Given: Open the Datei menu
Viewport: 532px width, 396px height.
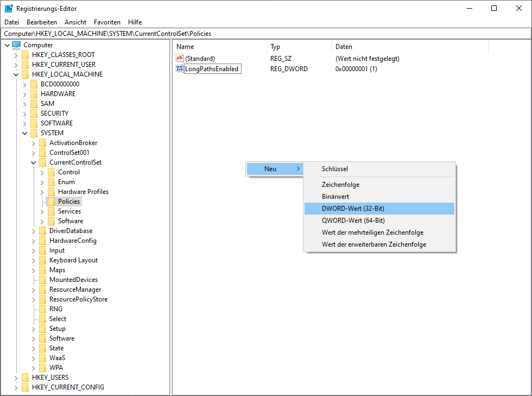Looking at the screenshot, I should tap(11, 22).
